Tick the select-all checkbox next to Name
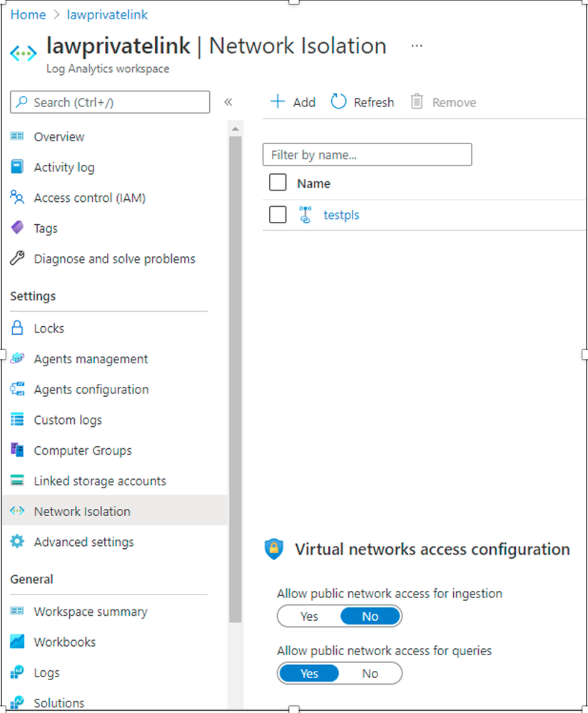588x713 pixels. [278, 182]
